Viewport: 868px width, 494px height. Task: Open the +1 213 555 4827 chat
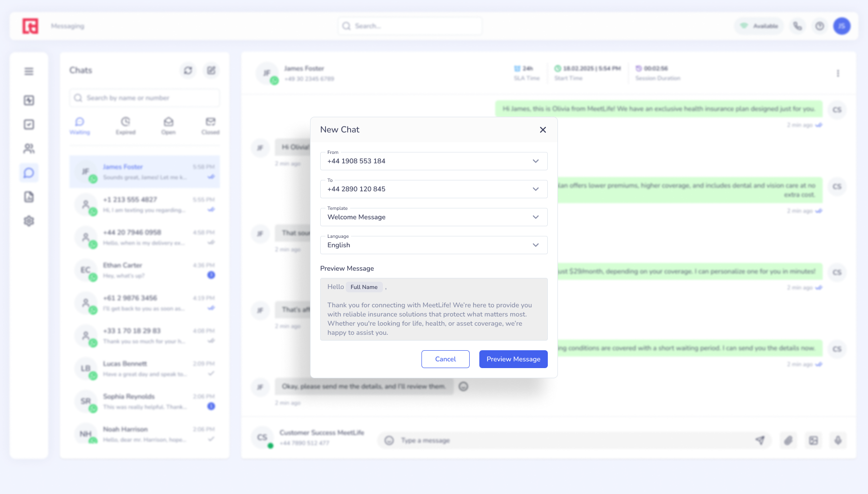(145, 205)
